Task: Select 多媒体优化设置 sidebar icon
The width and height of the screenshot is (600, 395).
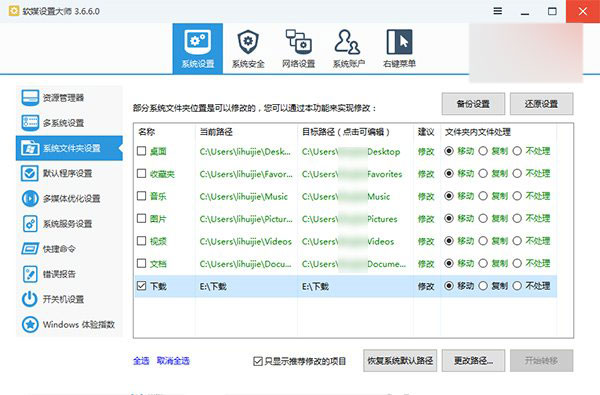Action: [30, 198]
